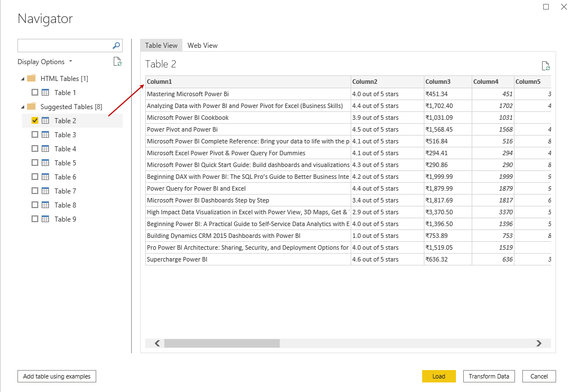Click the table icon next to Table 8
This screenshot has height=392, width=573.
coord(46,205)
